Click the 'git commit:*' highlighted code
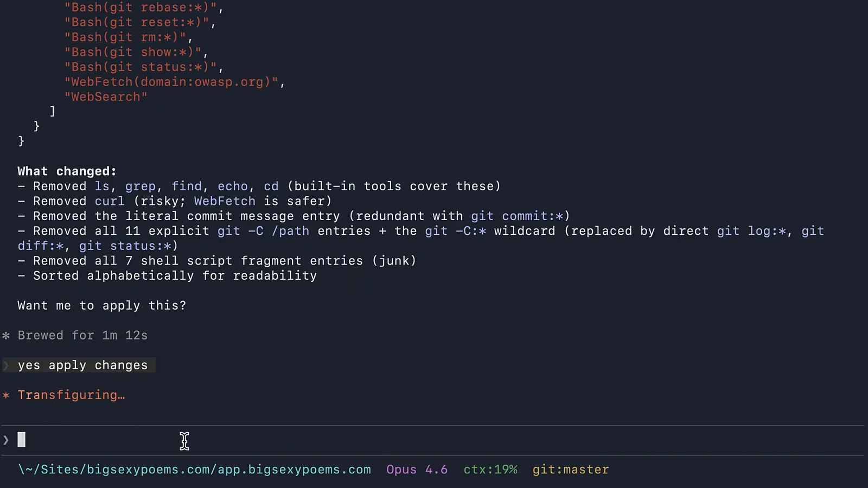 coord(517,216)
